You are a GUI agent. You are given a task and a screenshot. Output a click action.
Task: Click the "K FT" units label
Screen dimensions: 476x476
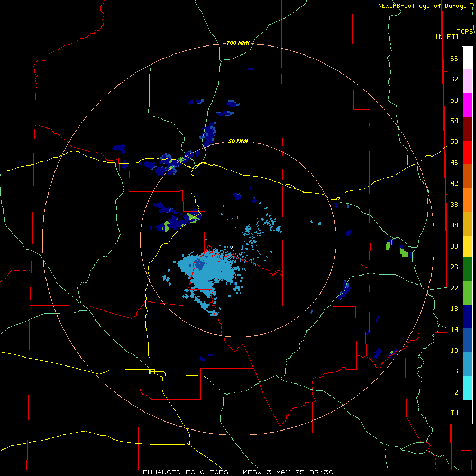[447, 36]
